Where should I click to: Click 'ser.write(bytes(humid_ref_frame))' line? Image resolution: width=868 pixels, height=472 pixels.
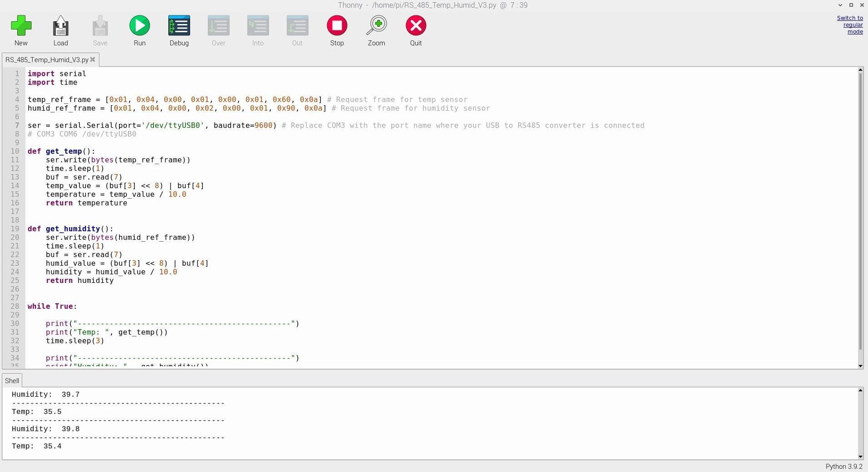pyautogui.click(x=120, y=237)
